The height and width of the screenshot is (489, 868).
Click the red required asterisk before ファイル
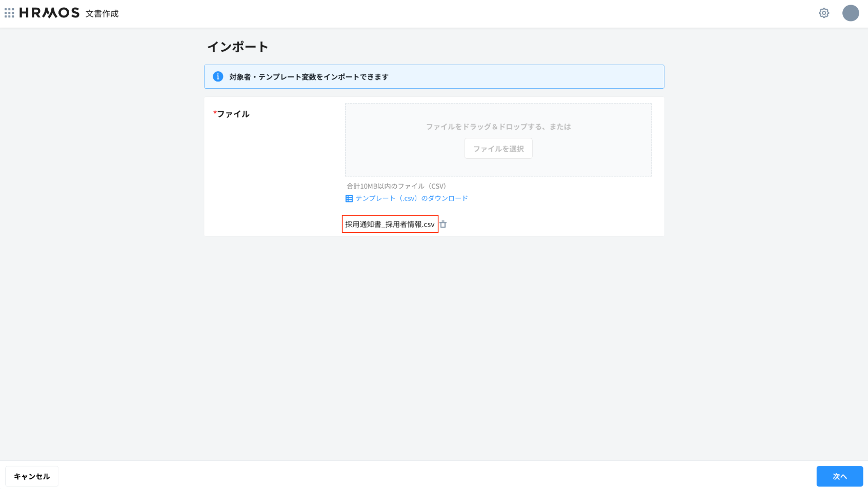coord(215,113)
